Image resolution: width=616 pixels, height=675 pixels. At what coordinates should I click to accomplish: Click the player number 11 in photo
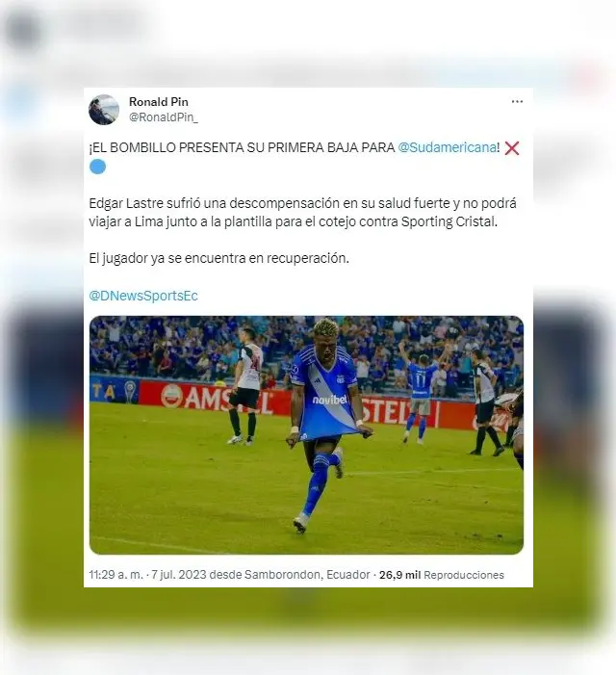point(421,379)
